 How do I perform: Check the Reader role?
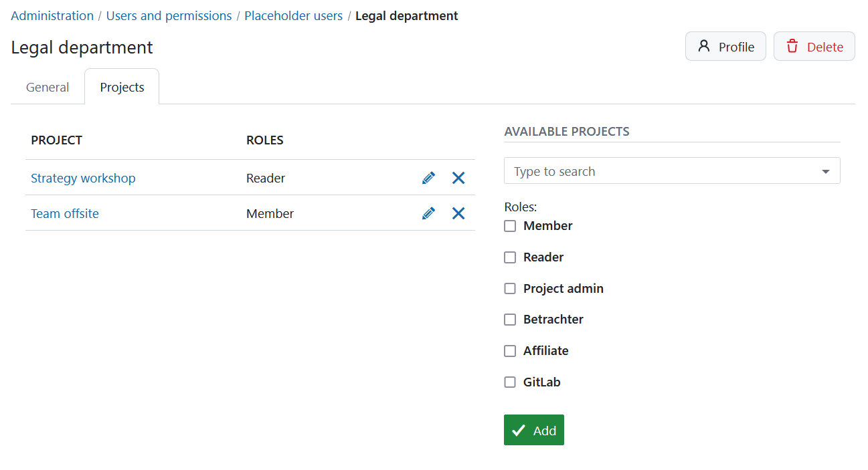coord(509,257)
